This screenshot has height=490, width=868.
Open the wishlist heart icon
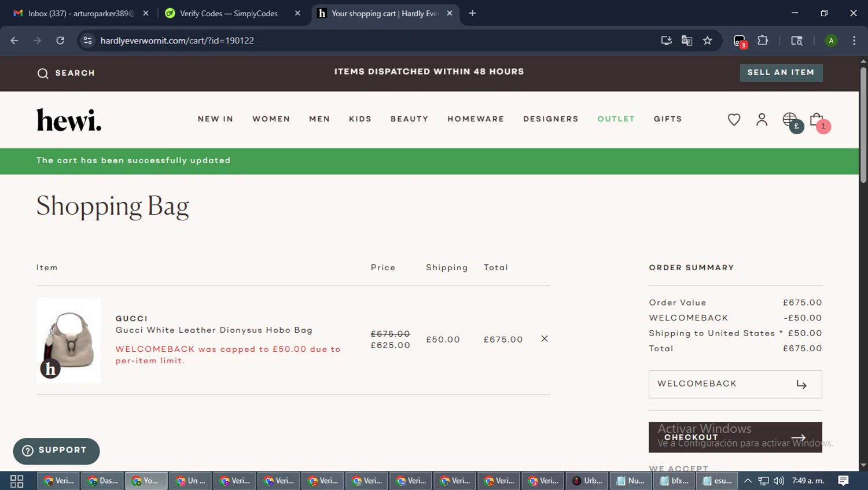click(734, 120)
